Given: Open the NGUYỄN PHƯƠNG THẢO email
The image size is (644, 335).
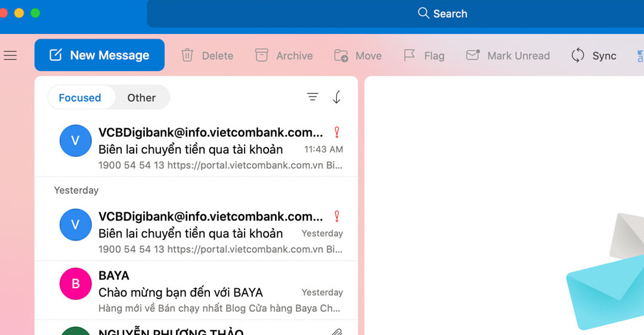Looking at the screenshot, I should [196, 328].
